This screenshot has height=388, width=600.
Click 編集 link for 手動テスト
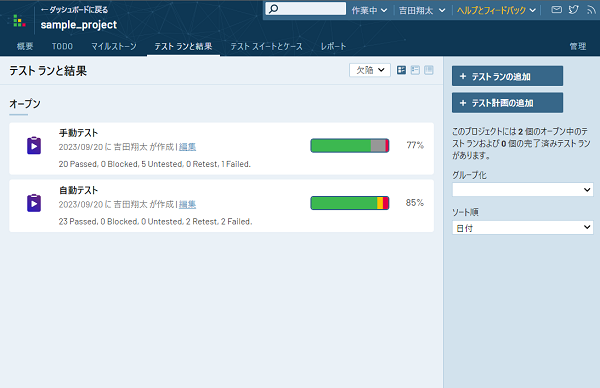pyautogui.click(x=188, y=147)
